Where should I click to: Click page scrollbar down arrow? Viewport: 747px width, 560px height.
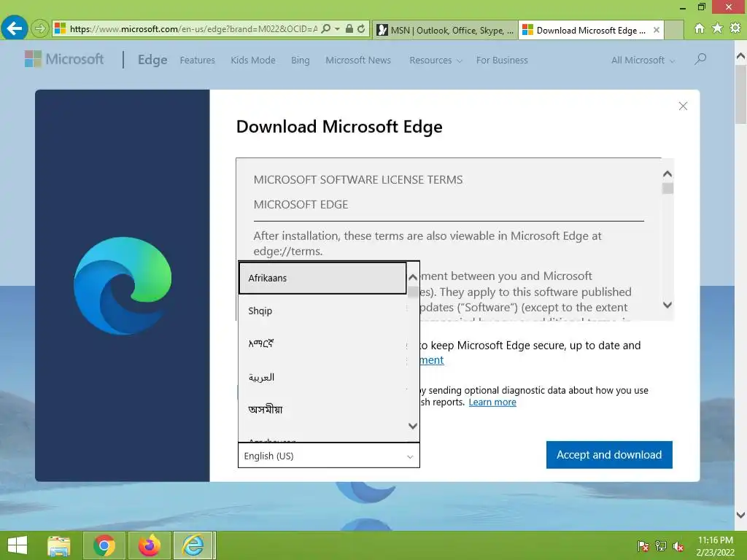tap(741, 515)
